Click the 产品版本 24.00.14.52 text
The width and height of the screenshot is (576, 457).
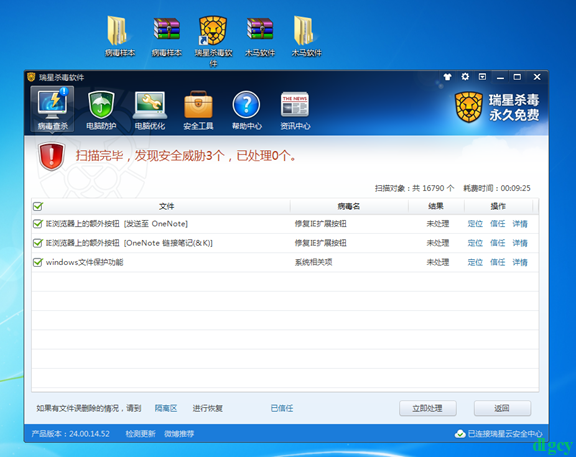point(71,434)
